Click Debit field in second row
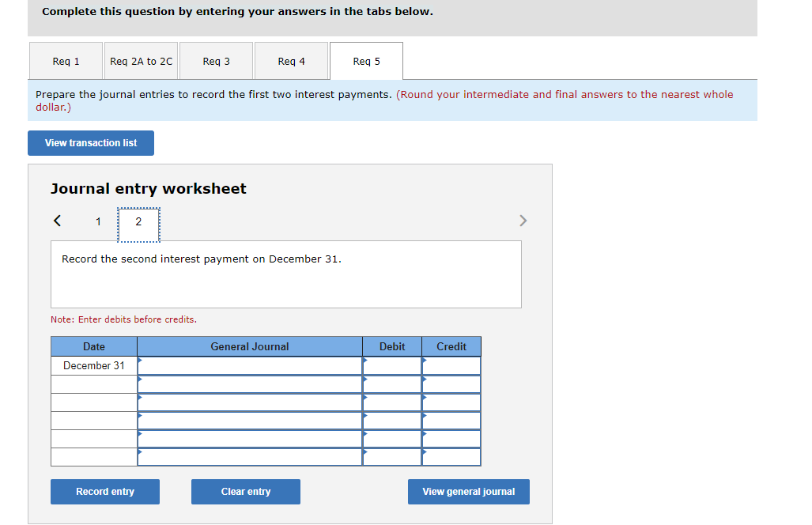 392,384
